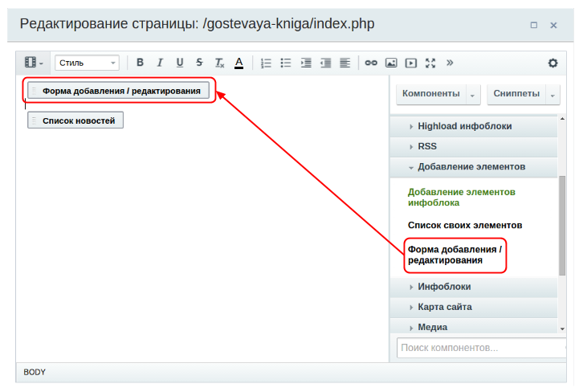Image resolution: width=579 pixels, height=392 pixels.
Task: Clear text formatting
Action: (x=219, y=63)
